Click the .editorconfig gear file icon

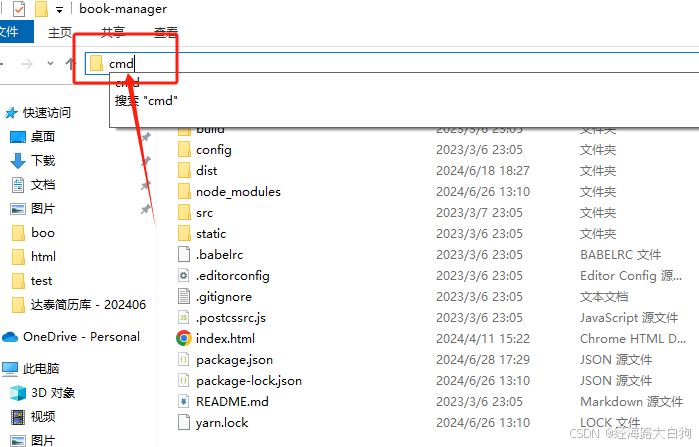click(x=184, y=275)
